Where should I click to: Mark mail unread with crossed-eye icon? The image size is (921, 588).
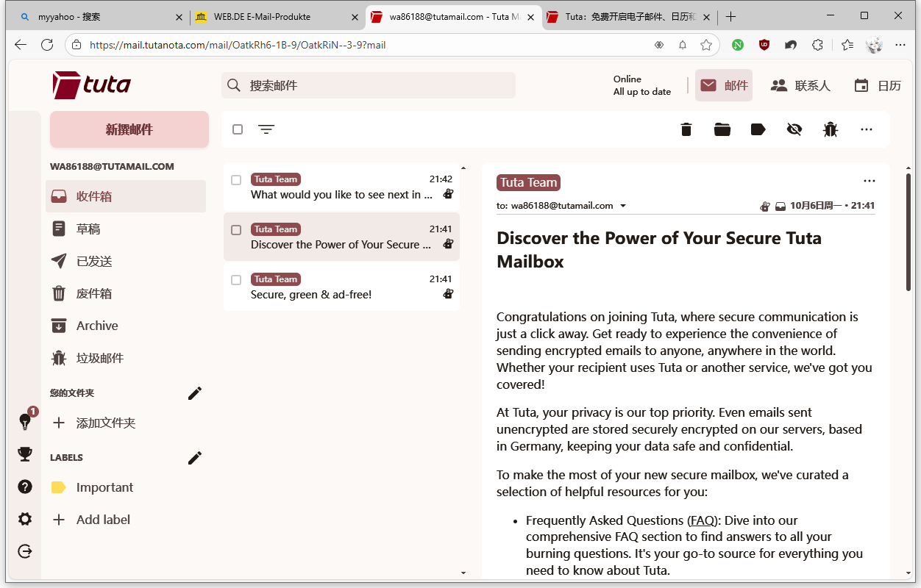(x=794, y=129)
